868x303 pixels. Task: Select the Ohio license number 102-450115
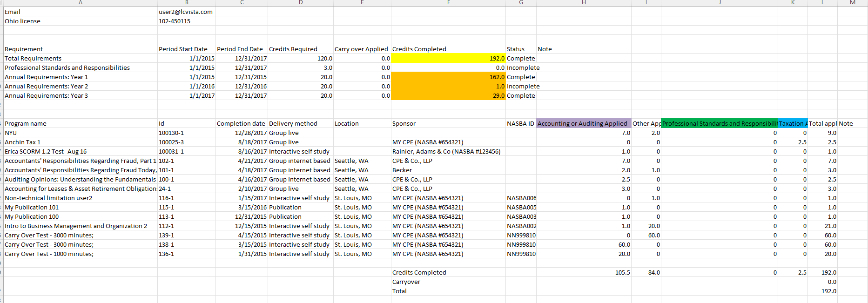(x=175, y=21)
